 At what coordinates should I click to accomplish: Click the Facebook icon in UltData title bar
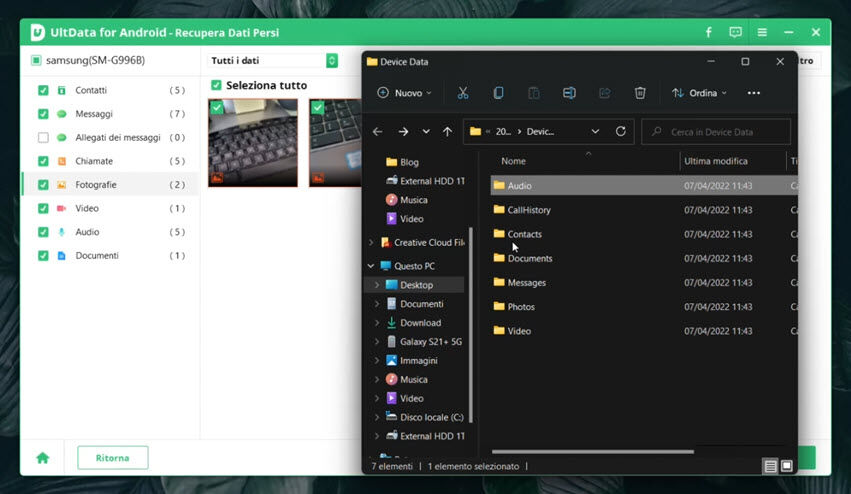(708, 33)
